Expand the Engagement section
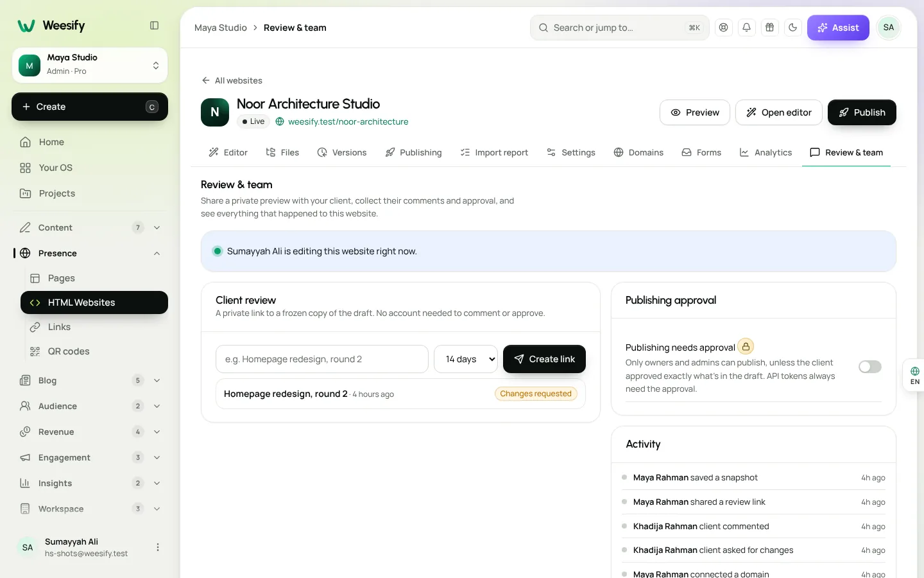 pyautogui.click(x=90, y=457)
